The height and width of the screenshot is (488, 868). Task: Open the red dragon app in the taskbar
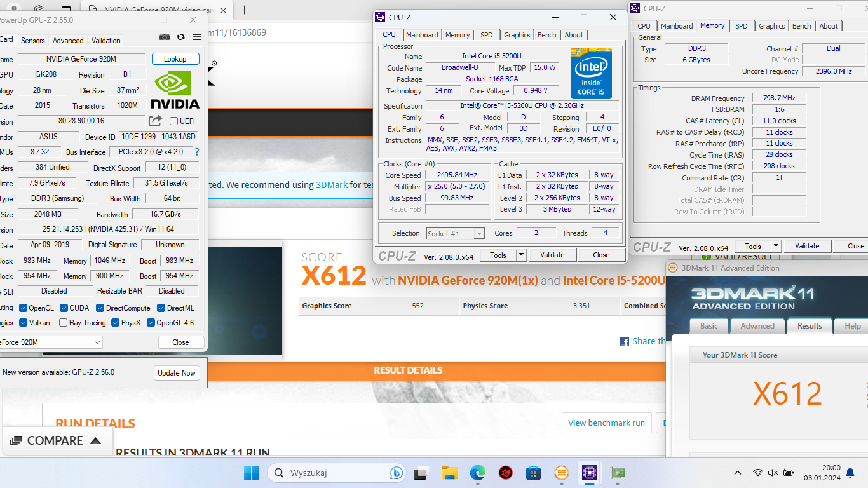point(506,473)
